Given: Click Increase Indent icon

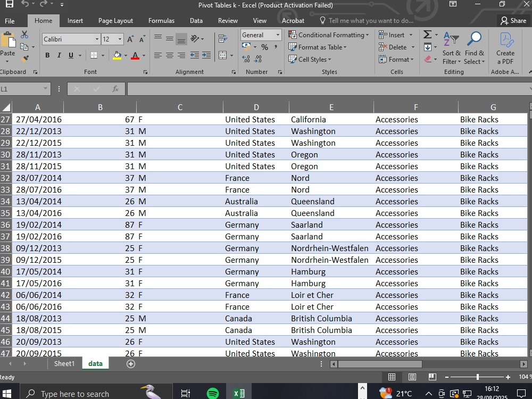Looking at the screenshot, I should [x=206, y=55].
